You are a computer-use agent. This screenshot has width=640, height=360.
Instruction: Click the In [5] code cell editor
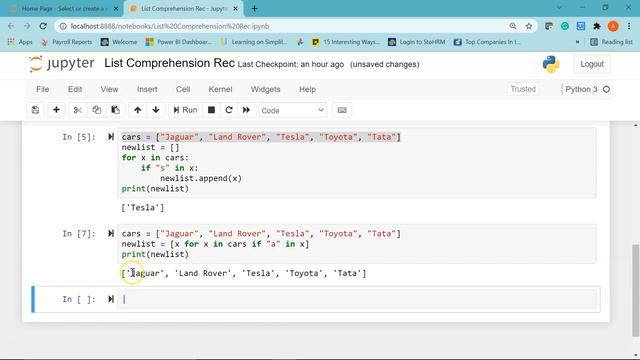(357, 163)
